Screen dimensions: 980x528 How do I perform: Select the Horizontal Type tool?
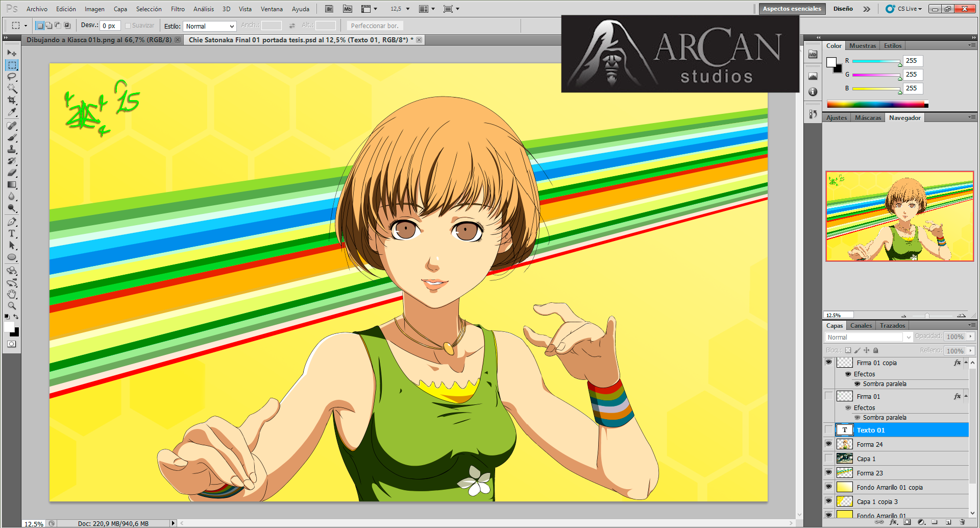[x=11, y=233]
